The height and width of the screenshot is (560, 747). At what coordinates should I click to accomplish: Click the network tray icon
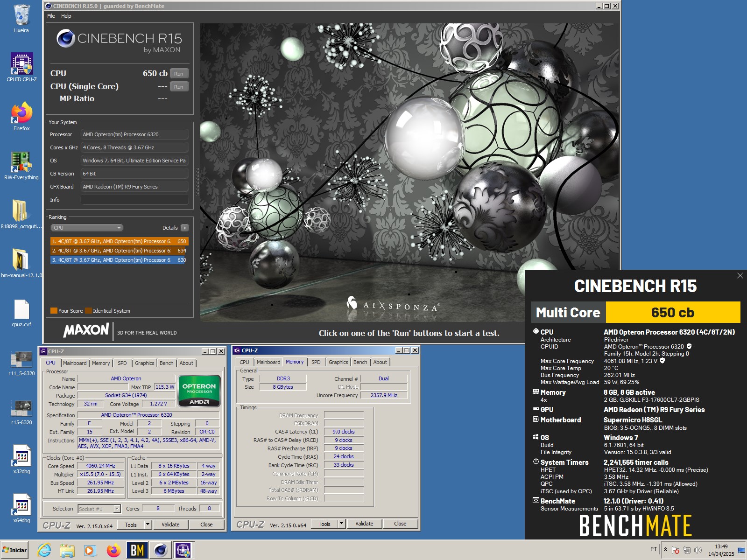coord(686,550)
